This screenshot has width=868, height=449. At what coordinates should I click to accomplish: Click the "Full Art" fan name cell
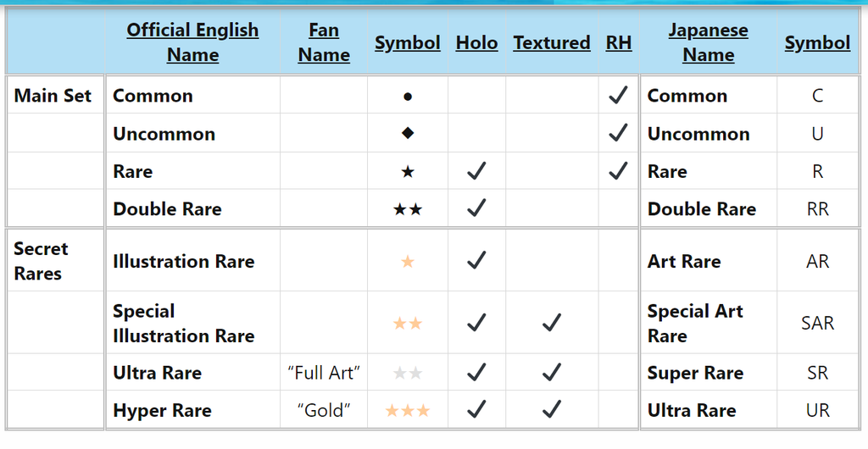pos(325,373)
